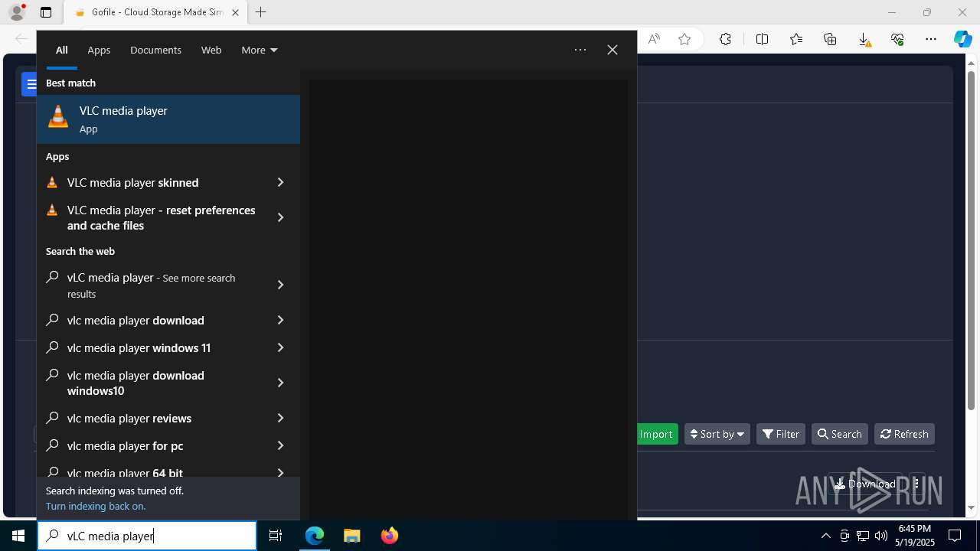This screenshot has height=551, width=980.
Task: Click Refresh button on Gofile page
Action: (904, 434)
